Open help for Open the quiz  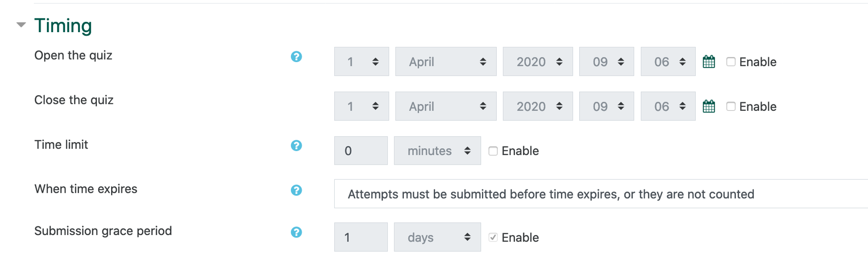pos(297,56)
